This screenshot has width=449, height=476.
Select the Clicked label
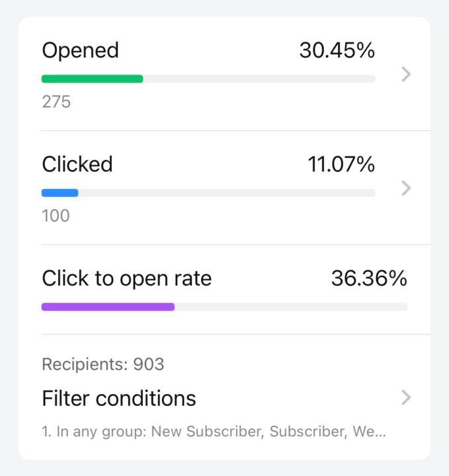(x=77, y=164)
